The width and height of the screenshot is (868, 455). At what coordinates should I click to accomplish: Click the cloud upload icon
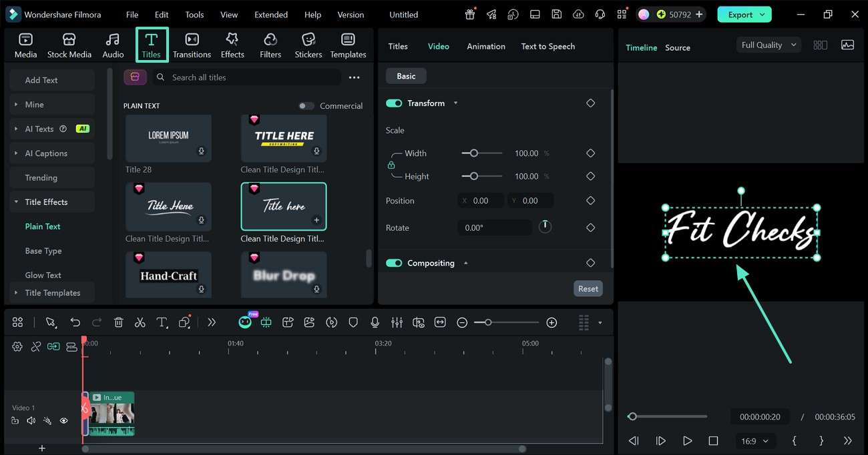tap(578, 14)
